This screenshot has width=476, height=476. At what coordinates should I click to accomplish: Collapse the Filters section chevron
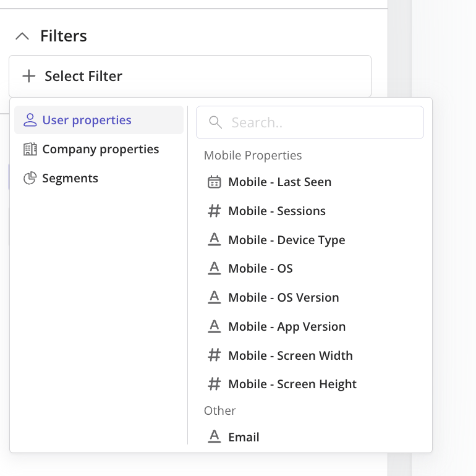click(22, 36)
